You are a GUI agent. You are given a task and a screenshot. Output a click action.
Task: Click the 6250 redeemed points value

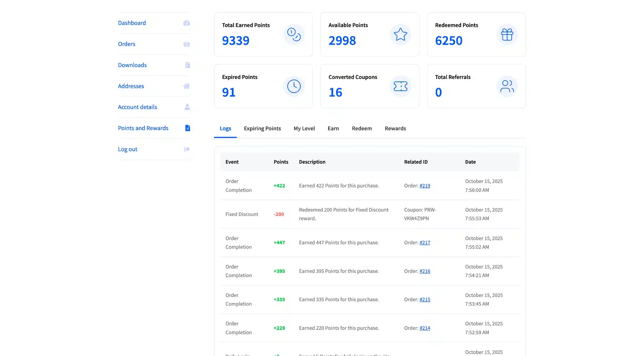[x=448, y=41]
